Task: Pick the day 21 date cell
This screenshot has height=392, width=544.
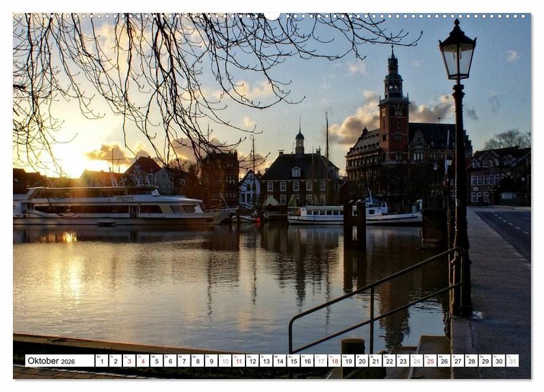Action: (376, 361)
